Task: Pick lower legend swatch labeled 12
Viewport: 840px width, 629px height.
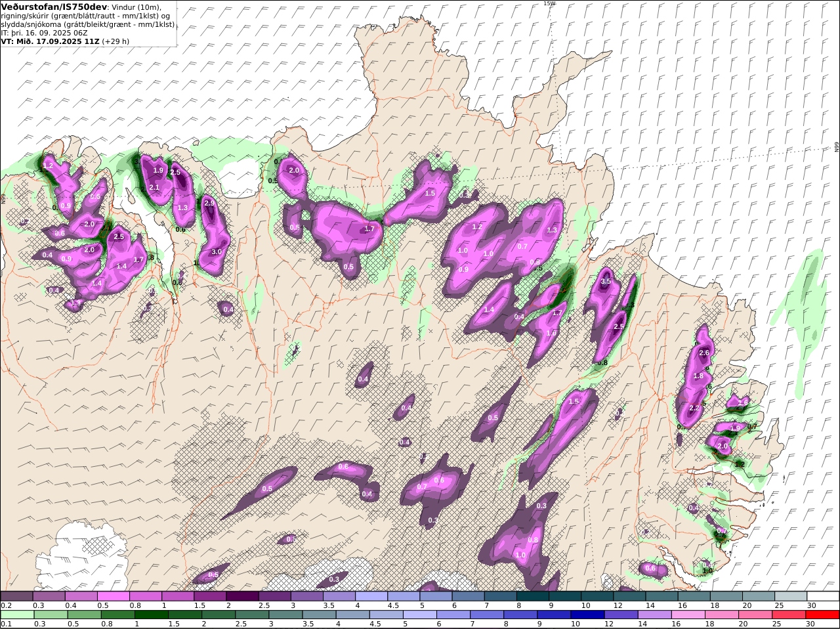Action: pos(621,615)
